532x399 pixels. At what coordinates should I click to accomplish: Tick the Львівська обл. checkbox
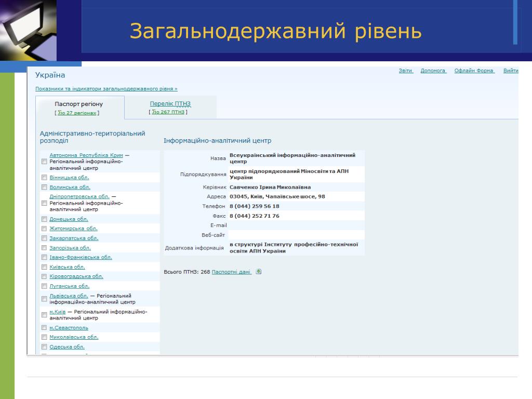click(x=44, y=299)
